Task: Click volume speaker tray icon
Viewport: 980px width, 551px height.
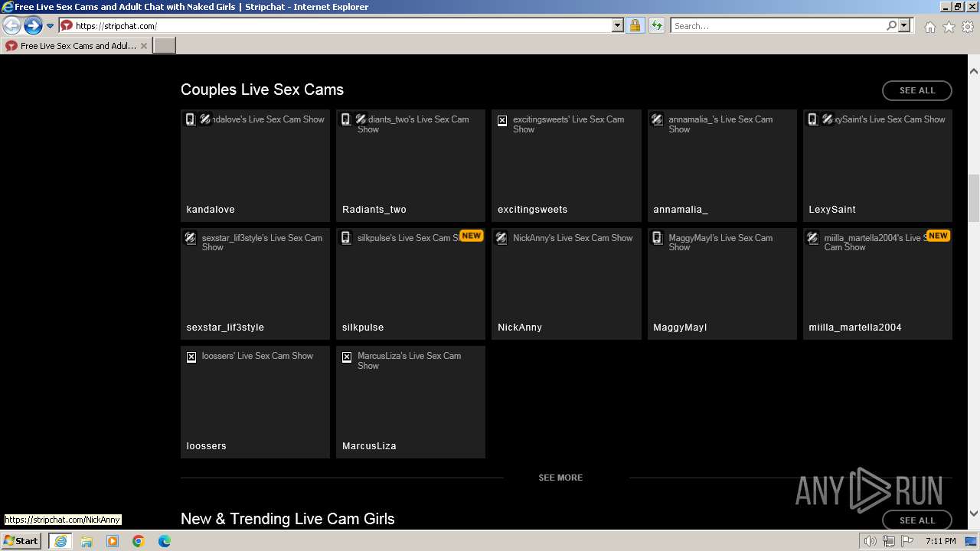Action: pyautogui.click(x=871, y=541)
